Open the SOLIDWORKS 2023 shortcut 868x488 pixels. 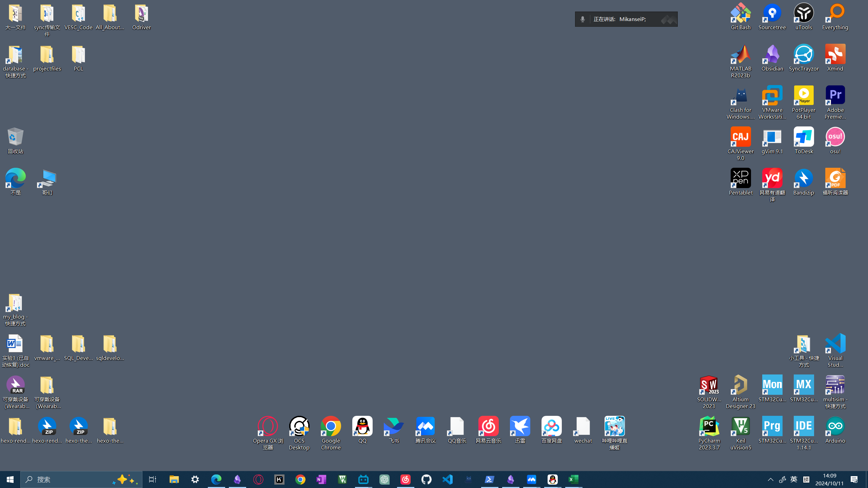709,392
